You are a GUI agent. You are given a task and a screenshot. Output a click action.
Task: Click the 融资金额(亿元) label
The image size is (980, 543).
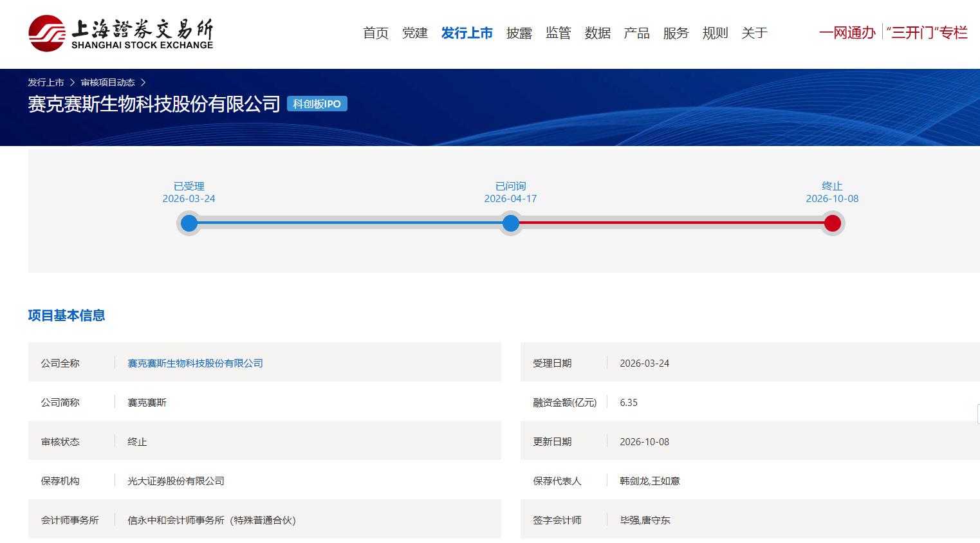tap(565, 403)
